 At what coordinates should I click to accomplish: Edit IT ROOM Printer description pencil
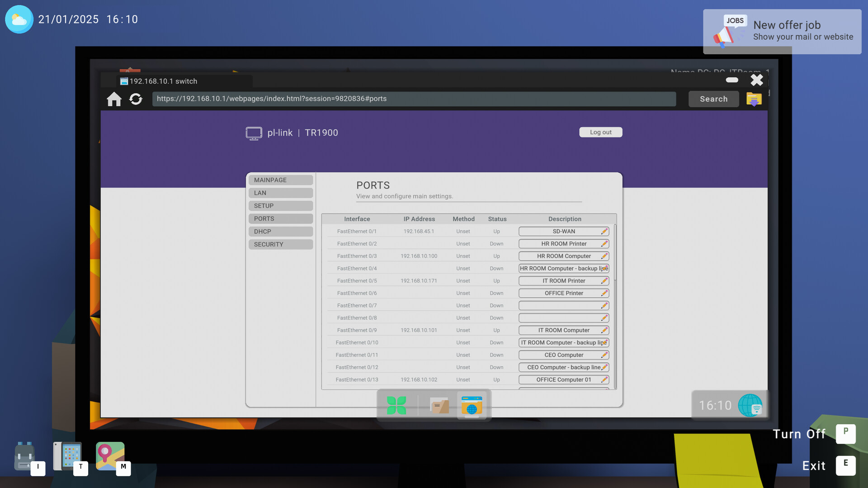(604, 281)
